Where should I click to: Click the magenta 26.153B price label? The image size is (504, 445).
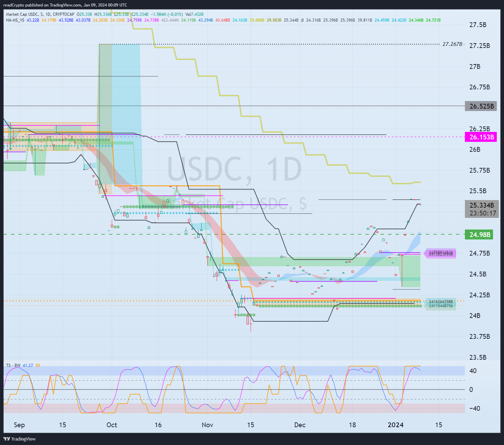point(481,137)
